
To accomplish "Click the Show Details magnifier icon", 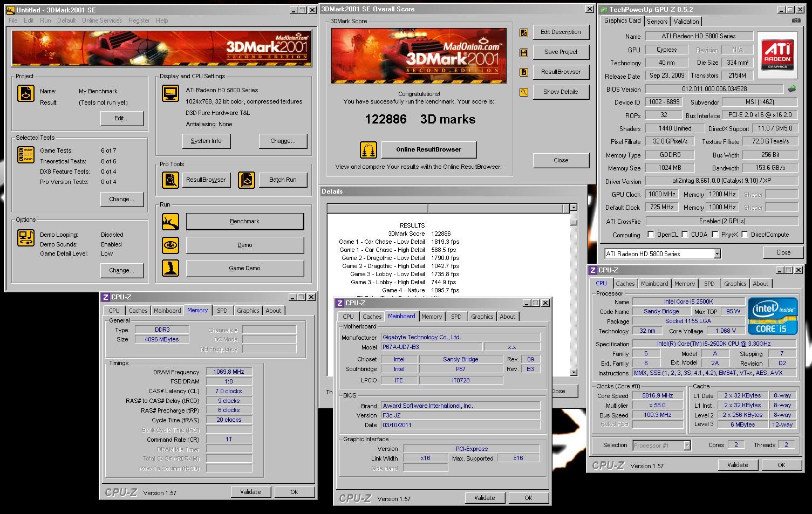I will click(523, 92).
